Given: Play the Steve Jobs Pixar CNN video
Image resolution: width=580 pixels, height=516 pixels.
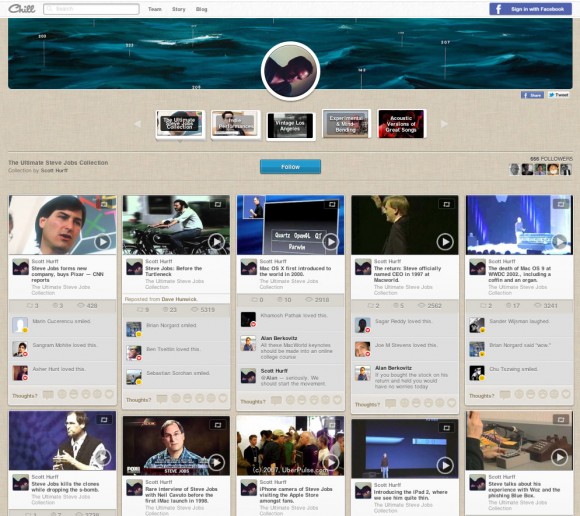Looking at the screenshot, I should 102,242.
